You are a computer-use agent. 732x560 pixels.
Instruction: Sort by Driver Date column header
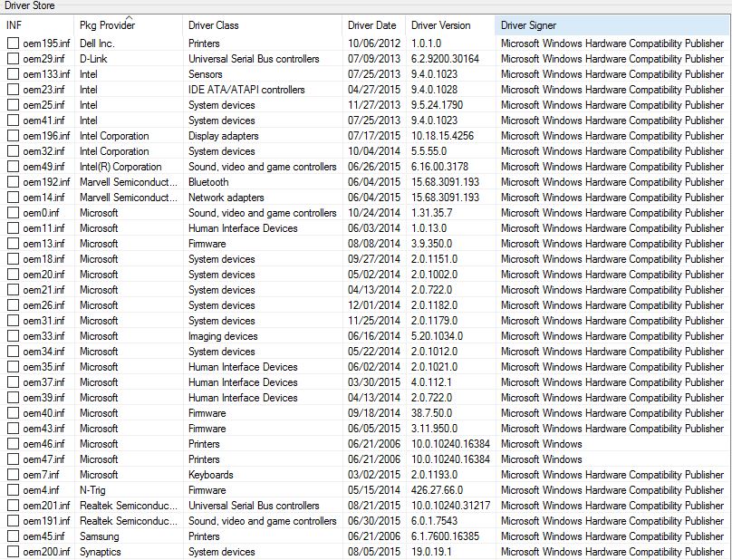373,25
